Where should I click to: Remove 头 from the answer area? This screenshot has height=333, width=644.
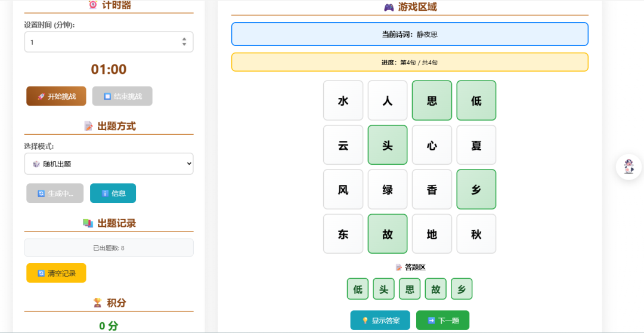point(383,289)
